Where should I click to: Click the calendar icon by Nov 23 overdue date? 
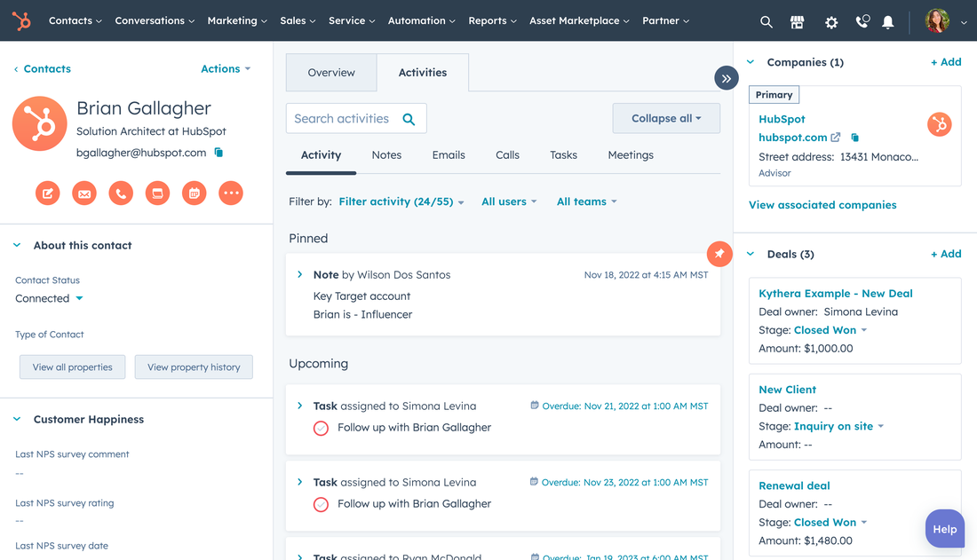point(534,482)
